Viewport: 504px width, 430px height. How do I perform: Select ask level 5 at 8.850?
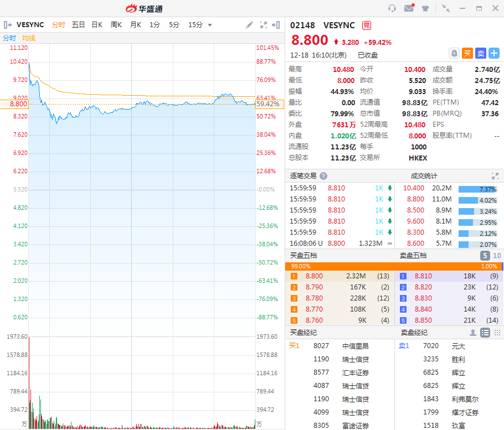coord(449,320)
